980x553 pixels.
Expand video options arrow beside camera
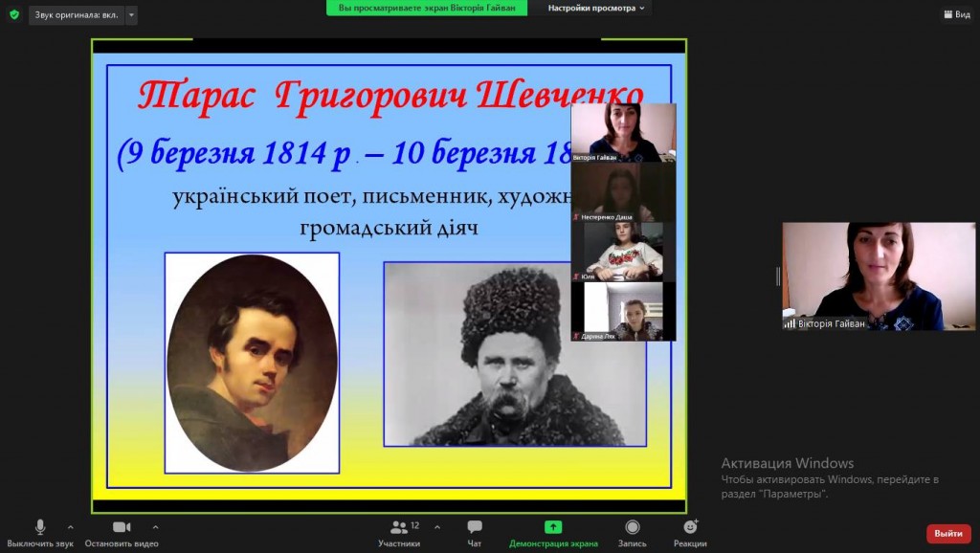click(155, 526)
